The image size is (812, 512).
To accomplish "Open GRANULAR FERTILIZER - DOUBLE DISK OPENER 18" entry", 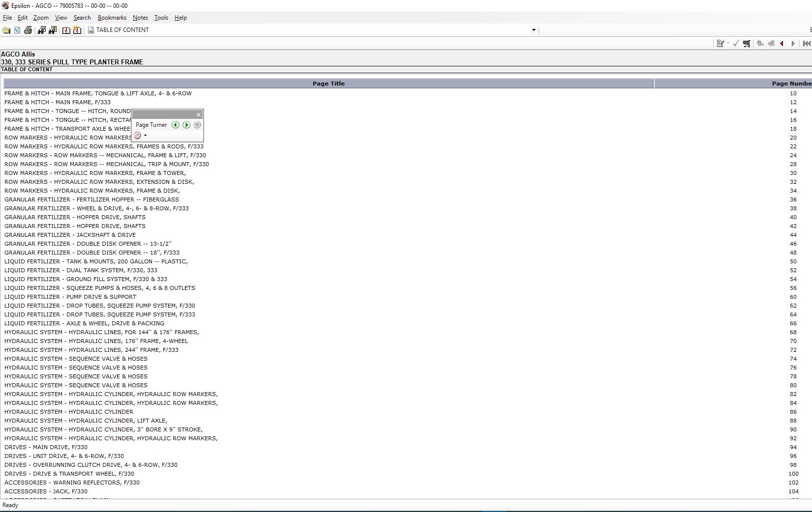I will tap(92, 253).
